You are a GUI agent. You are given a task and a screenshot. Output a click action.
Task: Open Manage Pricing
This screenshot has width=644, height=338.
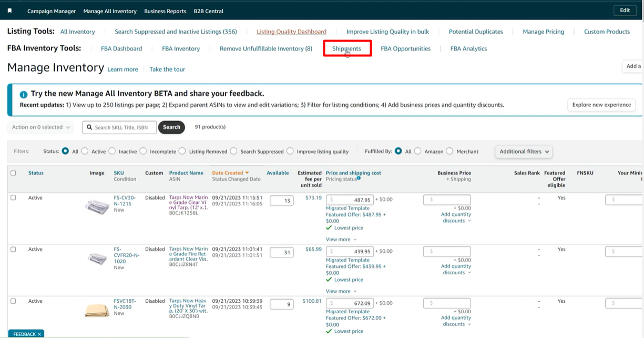pyautogui.click(x=544, y=32)
